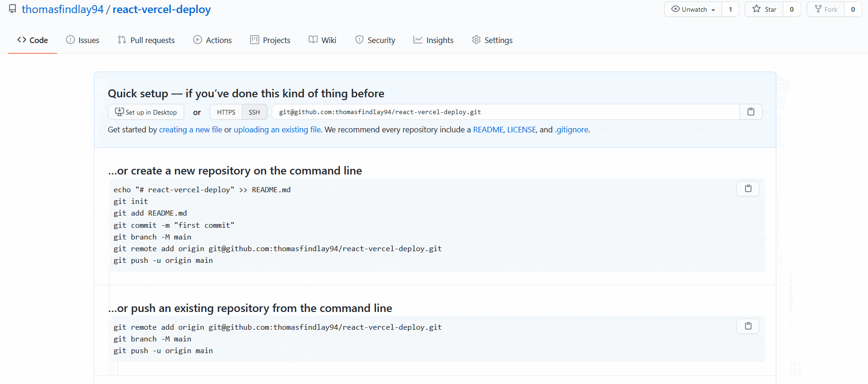Image resolution: width=868 pixels, height=384 pixels.
Task: Click '...or create a new repository' heading
Action: point(235,171)
